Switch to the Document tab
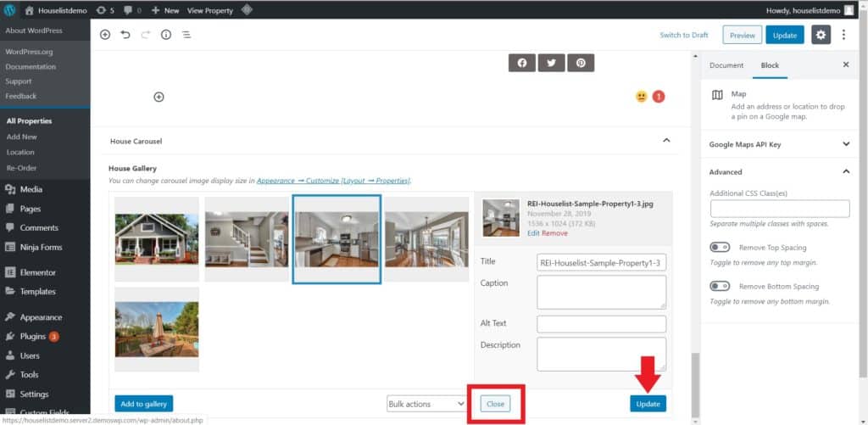 tap(726, 64)
